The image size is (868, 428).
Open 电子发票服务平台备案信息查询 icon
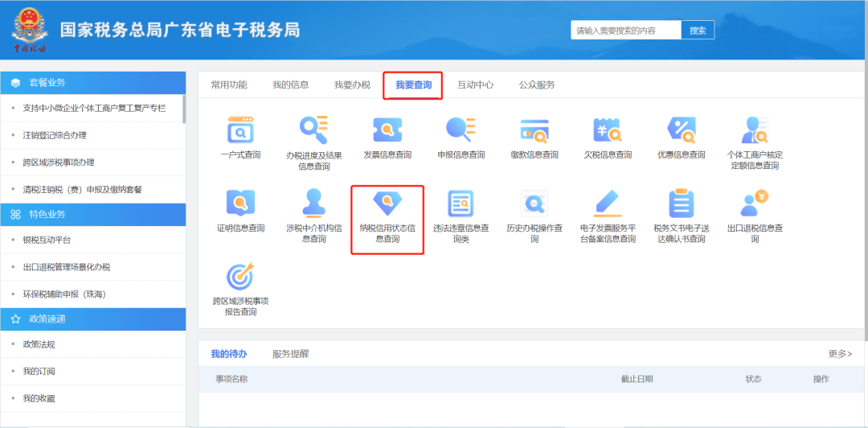(608, 203)
